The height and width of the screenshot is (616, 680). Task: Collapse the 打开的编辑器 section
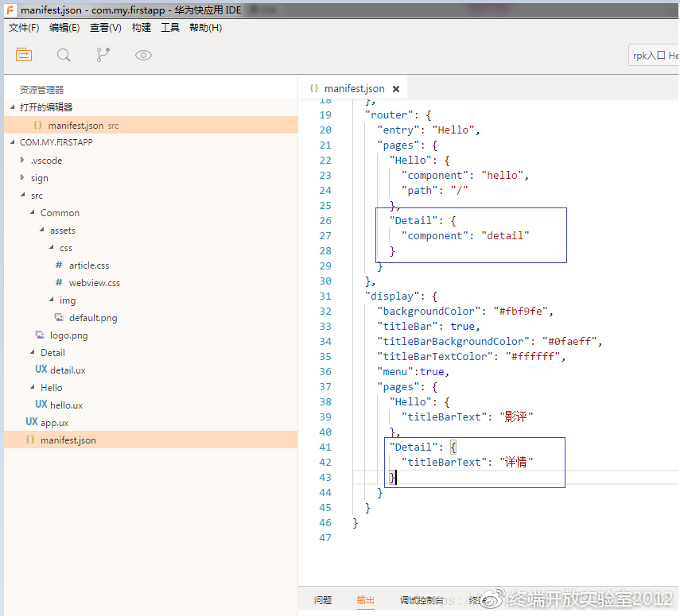[45, 107]
